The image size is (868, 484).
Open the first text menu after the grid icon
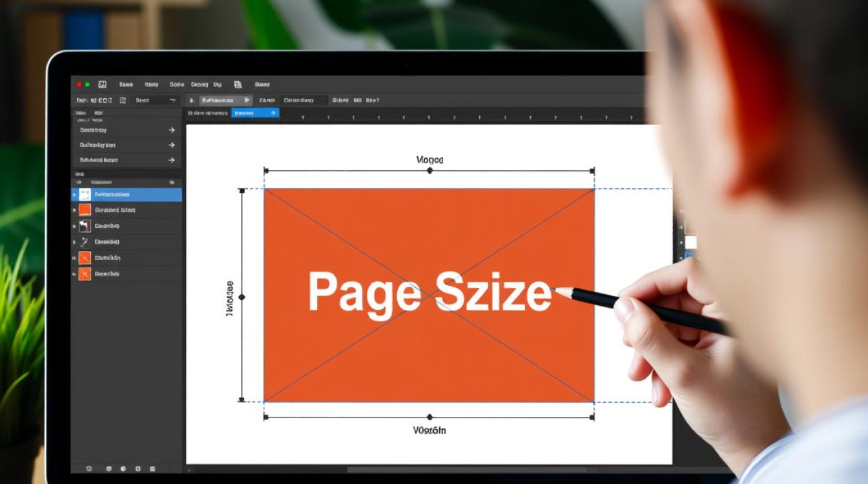point(126,85)
